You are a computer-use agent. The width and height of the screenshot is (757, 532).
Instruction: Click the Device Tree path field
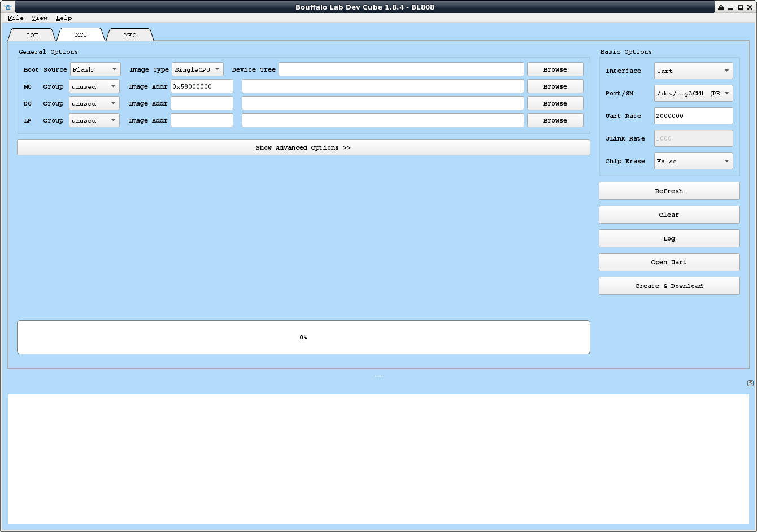(401, 69)
